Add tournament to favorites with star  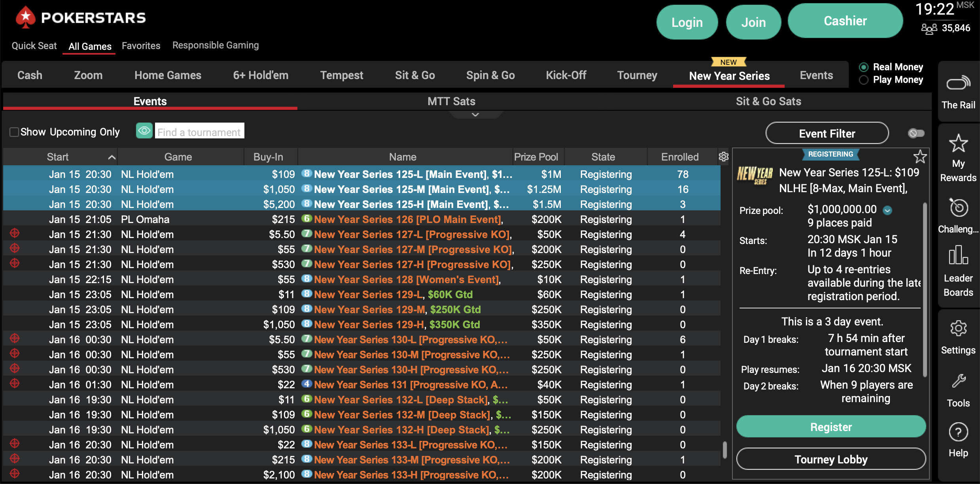click(x=920, y=157)
